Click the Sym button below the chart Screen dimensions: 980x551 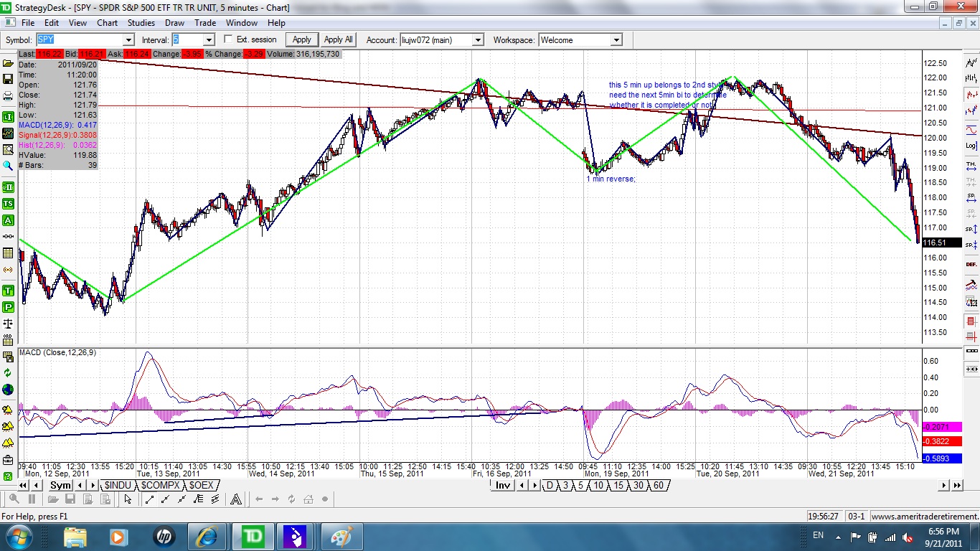pos(61,485)
